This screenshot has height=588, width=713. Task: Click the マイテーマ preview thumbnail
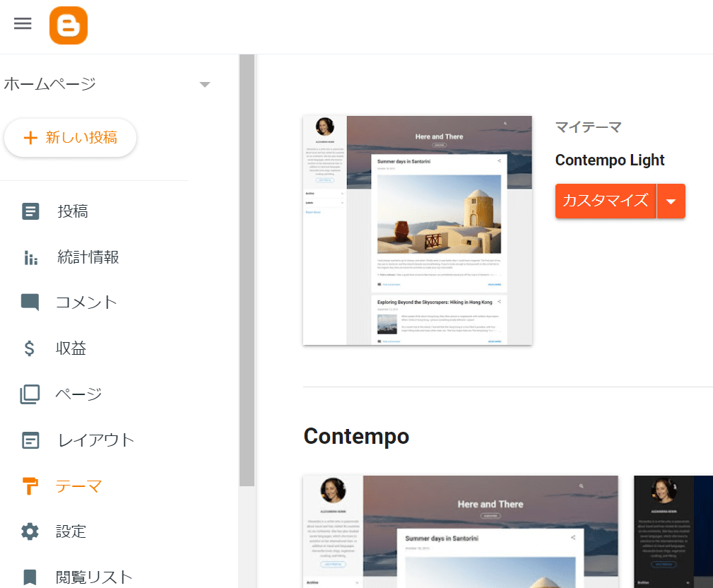pyautogui.click(x=418, y=230)
